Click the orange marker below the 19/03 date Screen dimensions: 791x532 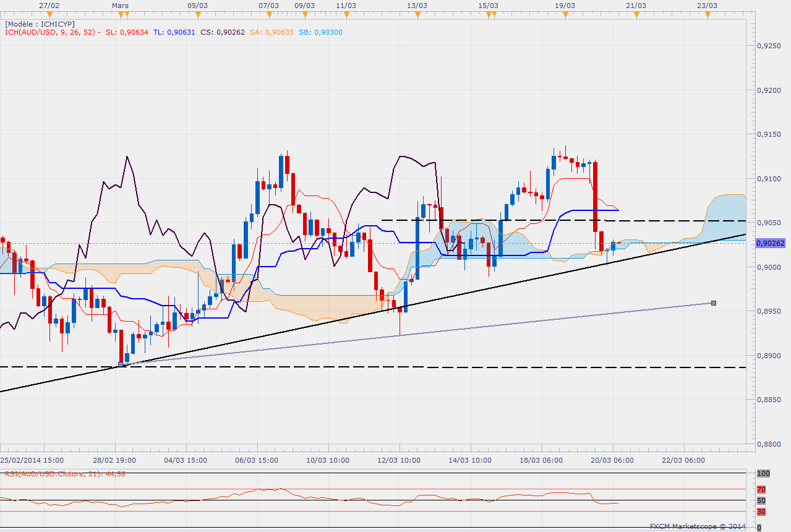(565, 15)
